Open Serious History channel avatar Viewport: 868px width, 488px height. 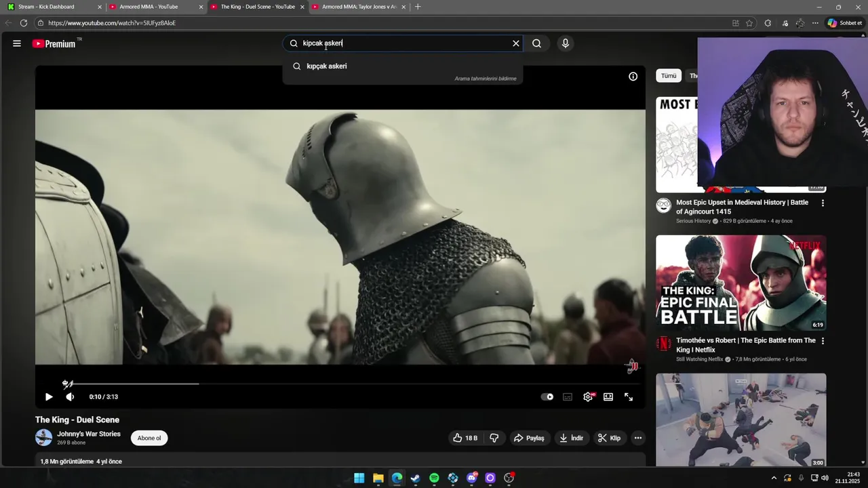[x=663, y=205]
